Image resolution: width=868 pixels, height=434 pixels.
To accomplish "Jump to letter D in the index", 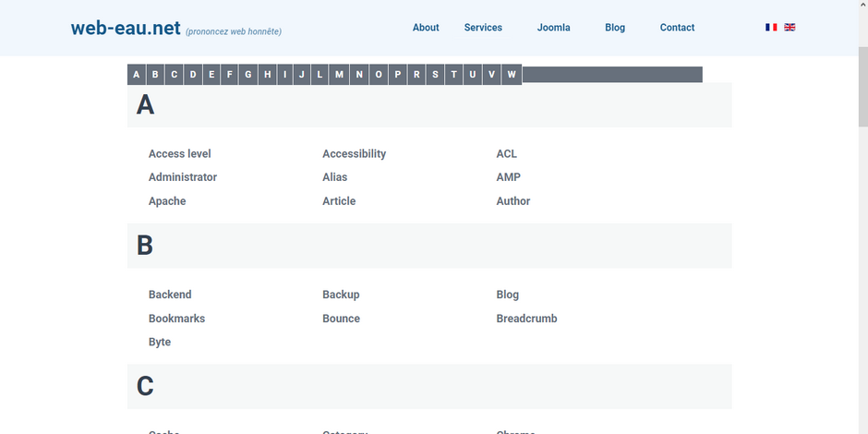I will pyautogui.click(x=193, y=75).
